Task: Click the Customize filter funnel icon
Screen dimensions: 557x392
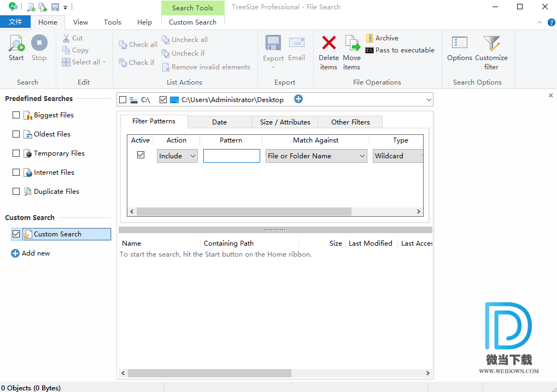Action: tap(491, 43)
